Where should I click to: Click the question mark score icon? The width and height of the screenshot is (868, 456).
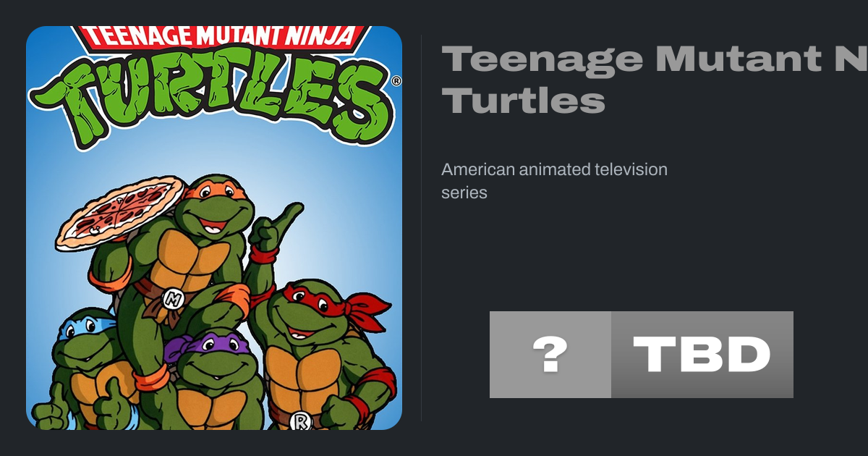[550, 355]
